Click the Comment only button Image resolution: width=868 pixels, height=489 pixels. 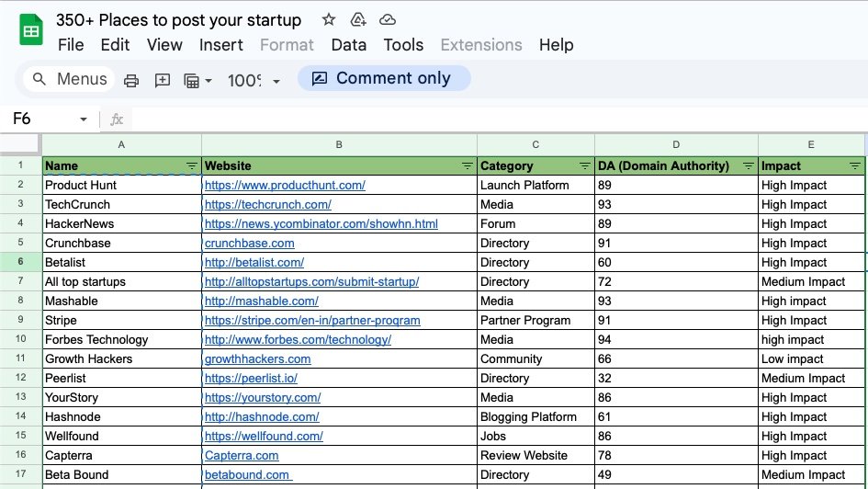click(x=384, y=79)
